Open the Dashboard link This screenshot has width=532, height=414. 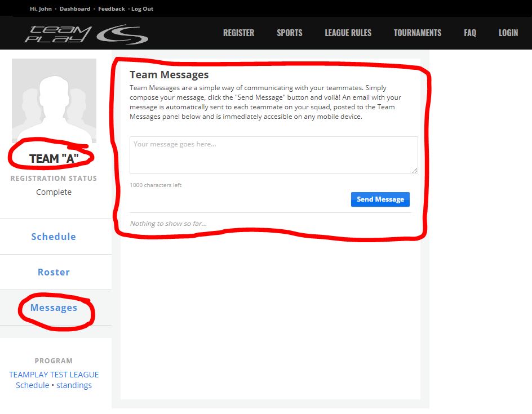tap(74, 9)
